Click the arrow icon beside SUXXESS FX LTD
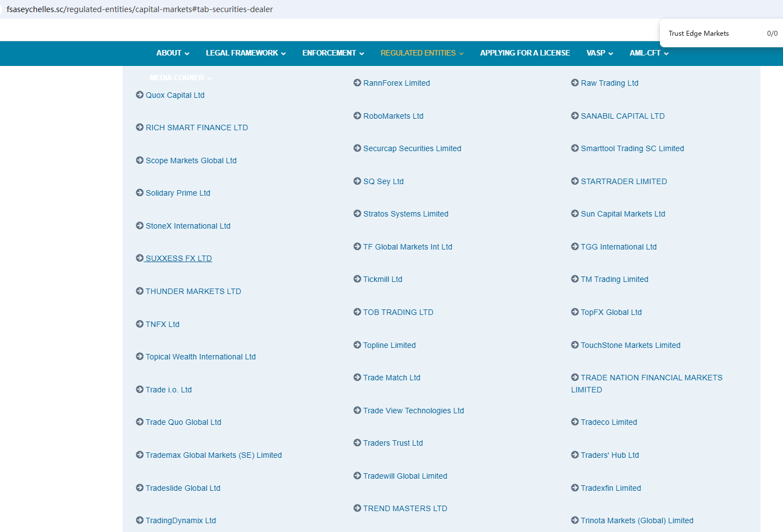Viewport: 783px width, 532px height. click(140, 258)
